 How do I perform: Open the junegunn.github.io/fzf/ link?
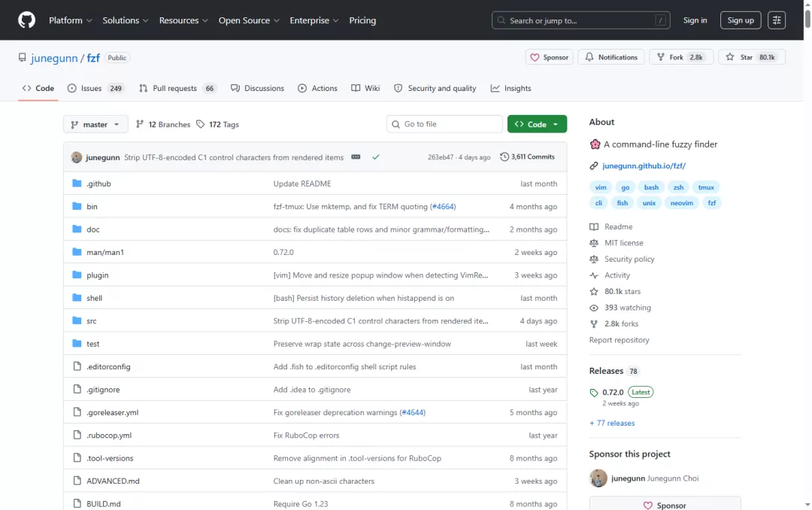(x=644, y=165)
